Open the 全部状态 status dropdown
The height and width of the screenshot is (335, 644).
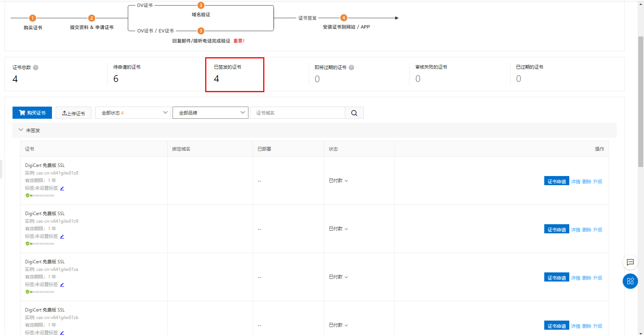[132, 113]
